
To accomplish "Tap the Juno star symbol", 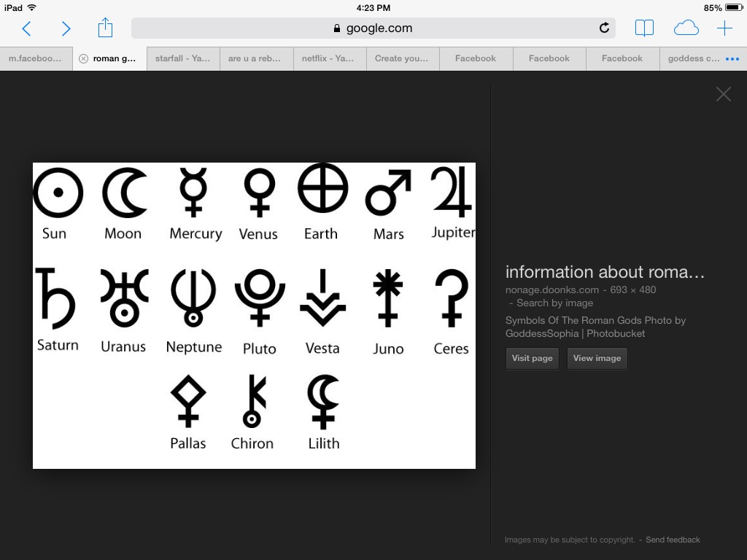I will tap(388, 298).
